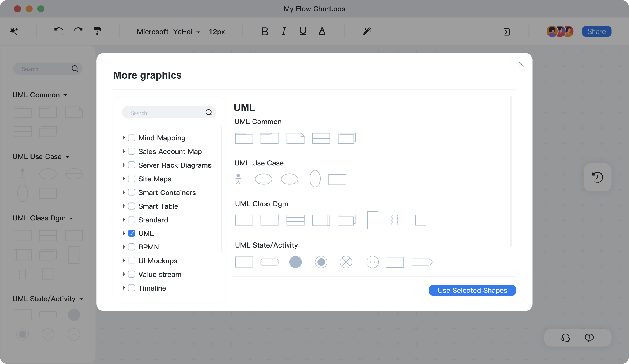Select the Value stream category label

[160, 274]
